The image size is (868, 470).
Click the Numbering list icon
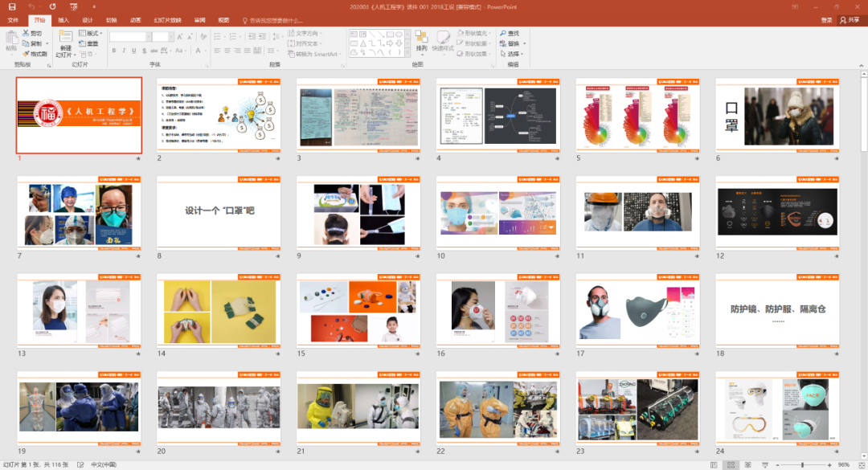235,36
